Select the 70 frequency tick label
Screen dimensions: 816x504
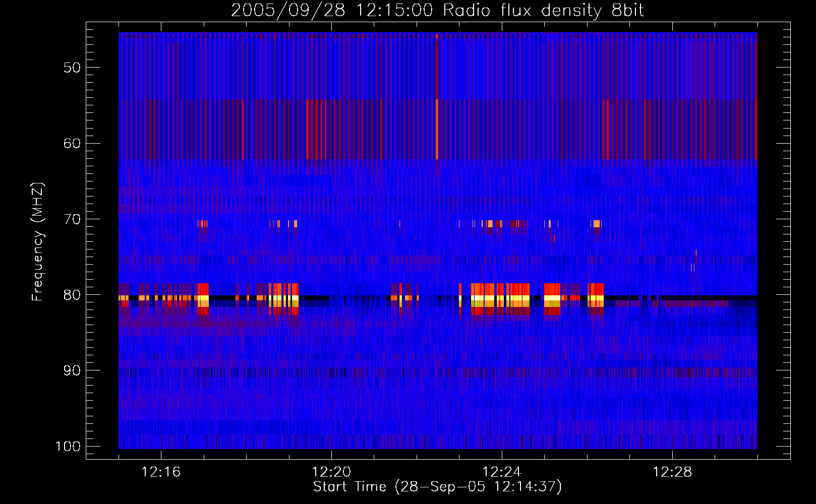72,219
